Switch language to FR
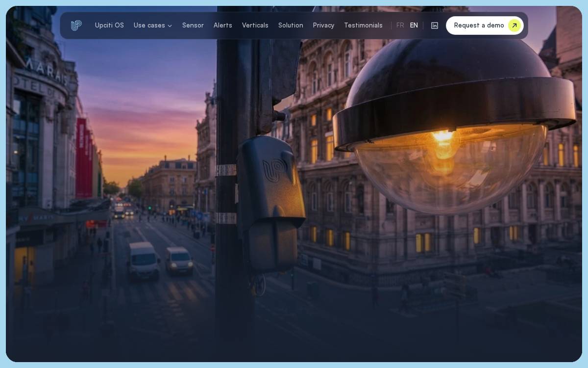Image resolution: width=588 pixels, height=368 pixels. pos(400,26)
